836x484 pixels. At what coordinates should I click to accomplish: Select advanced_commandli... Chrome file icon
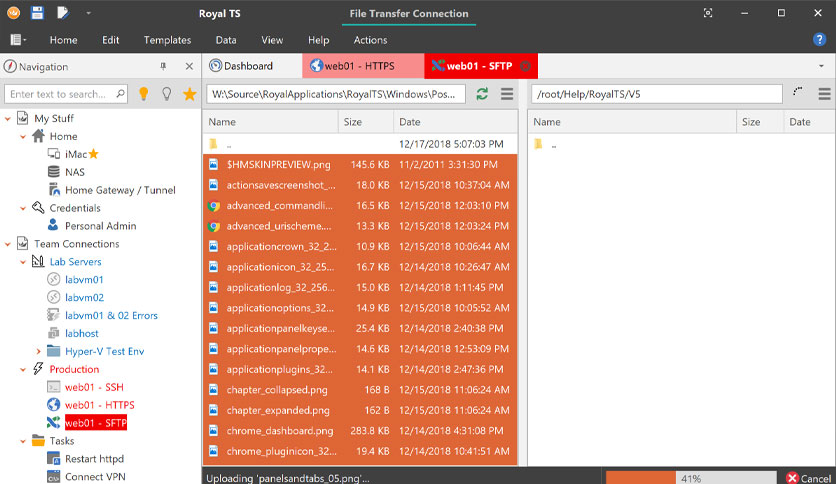pyautogui.click(x=214, y=206)
